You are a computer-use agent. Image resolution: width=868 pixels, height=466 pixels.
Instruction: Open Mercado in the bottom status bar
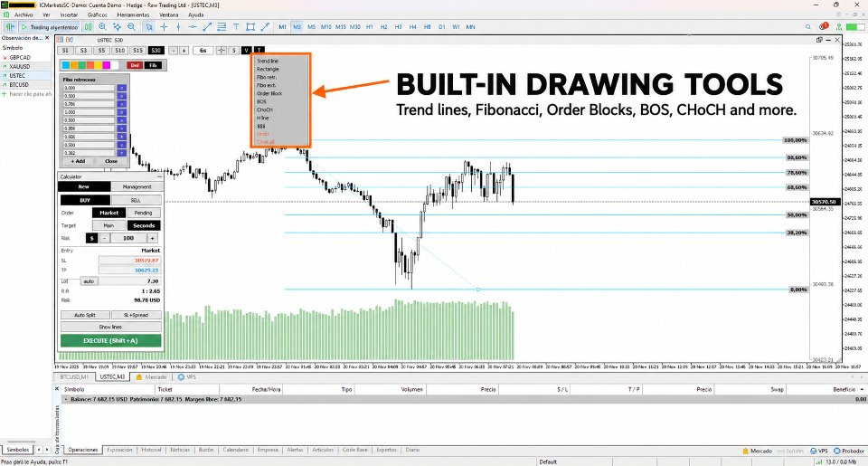pos(758,451)
